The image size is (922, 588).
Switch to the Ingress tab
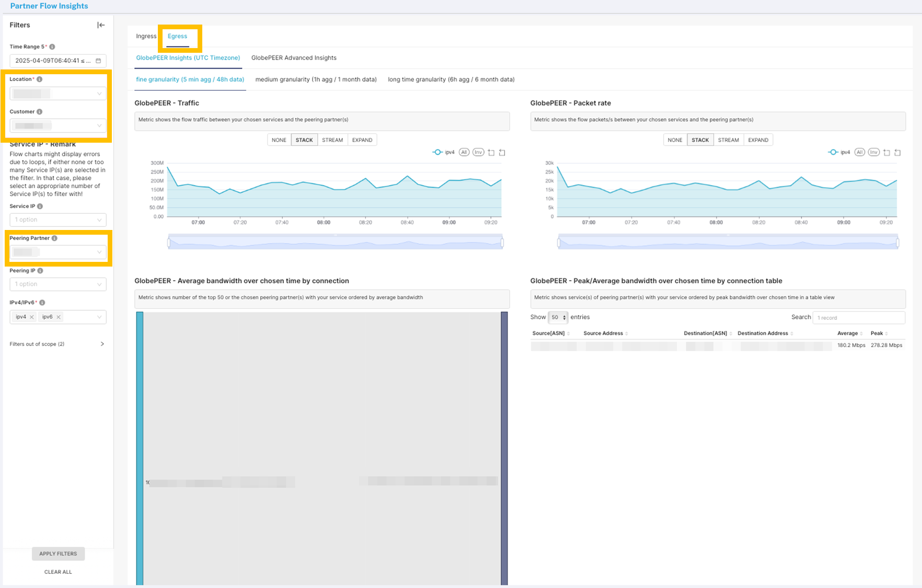[x=146, y=36]
